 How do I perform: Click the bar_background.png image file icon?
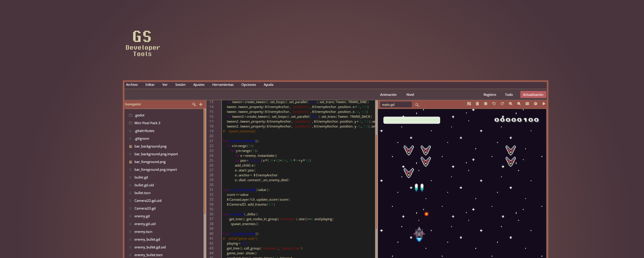pos(130,146)
